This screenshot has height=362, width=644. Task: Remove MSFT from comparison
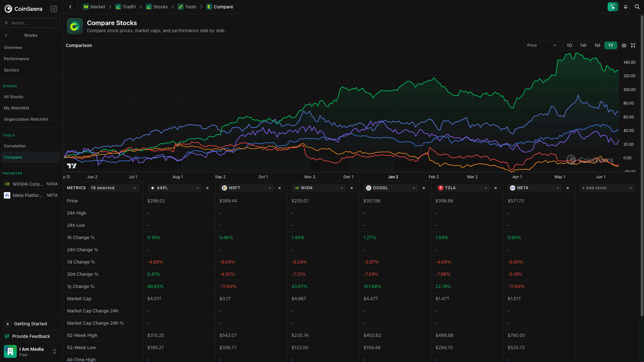[279, 188]
